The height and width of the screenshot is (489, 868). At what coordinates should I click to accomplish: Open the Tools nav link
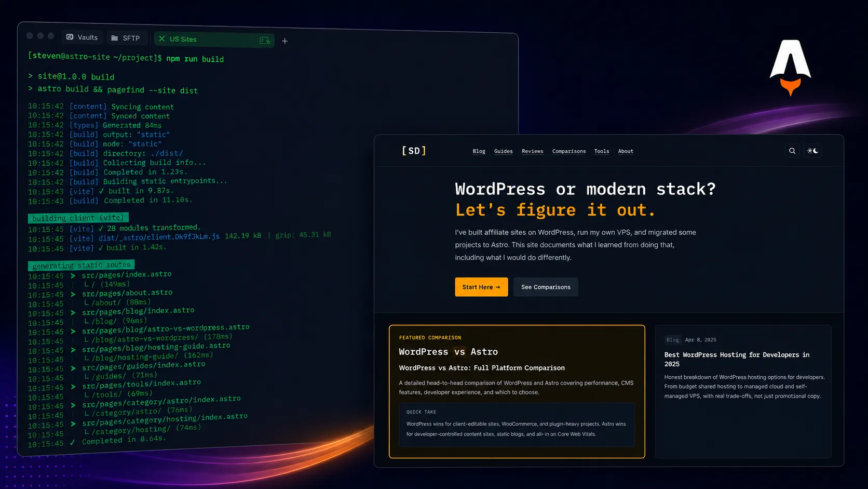(601, 151)
